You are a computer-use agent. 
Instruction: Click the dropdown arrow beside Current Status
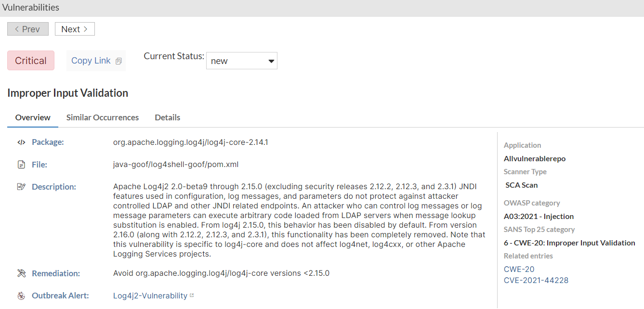[271, 60]
